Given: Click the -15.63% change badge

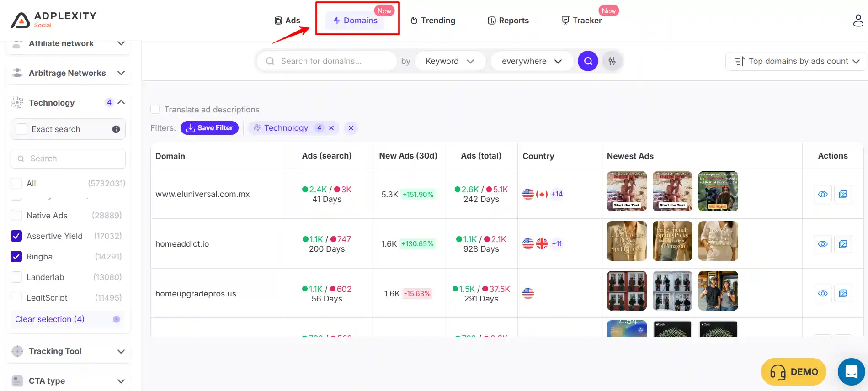Looking at the screenshot, I should (x=417, y=293).
